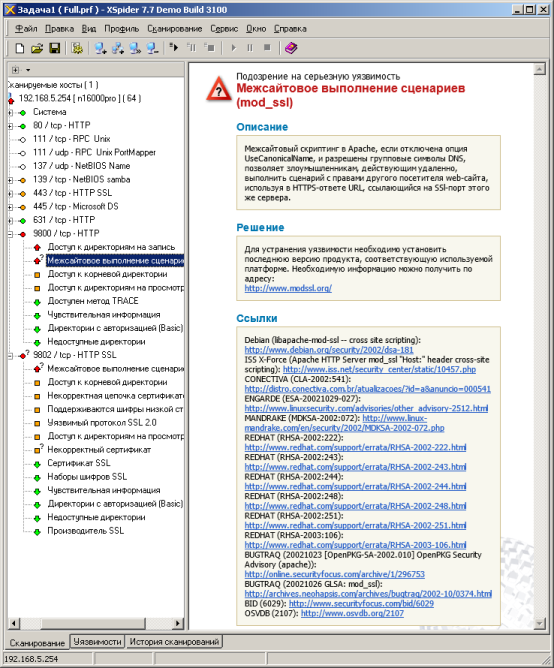This screenshot has height=668, width=554.
Task: Click the tree expand-all icon in panel header
Action: (x=16, y=69)
